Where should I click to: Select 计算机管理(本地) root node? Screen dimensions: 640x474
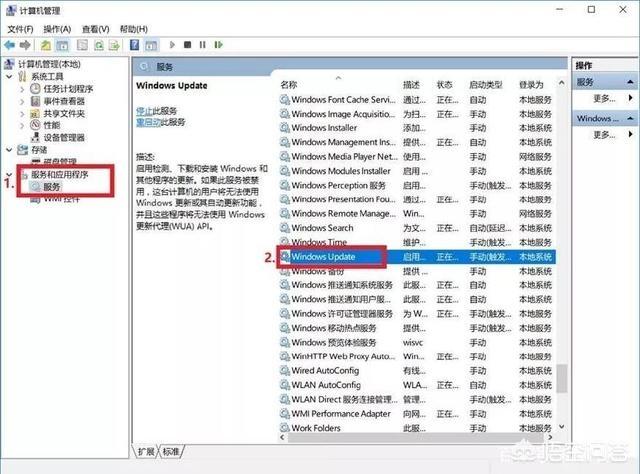[49, 64]
